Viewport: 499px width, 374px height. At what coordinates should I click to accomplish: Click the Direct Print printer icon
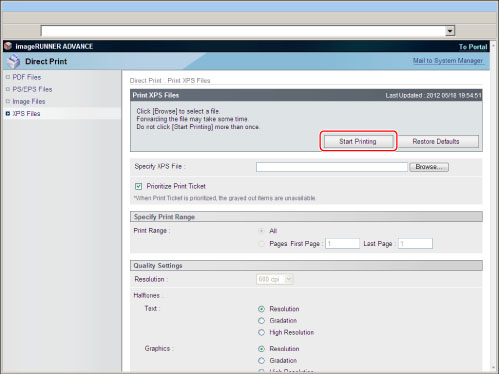coord(14,61)
